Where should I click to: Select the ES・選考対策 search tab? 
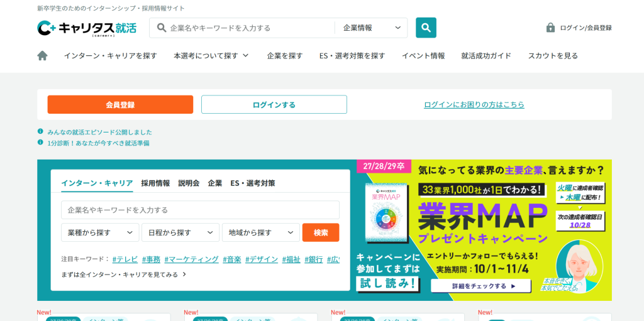point(252,183)
